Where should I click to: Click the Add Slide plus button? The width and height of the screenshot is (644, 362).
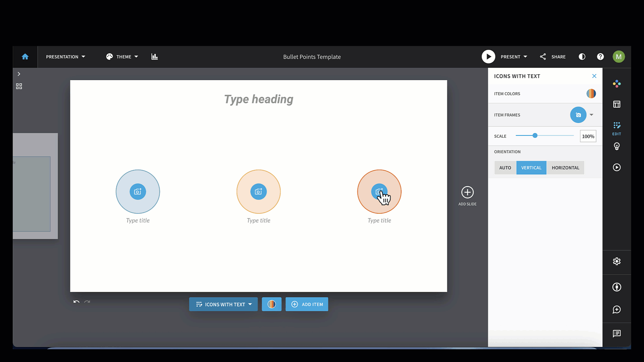tap(467, 192)
